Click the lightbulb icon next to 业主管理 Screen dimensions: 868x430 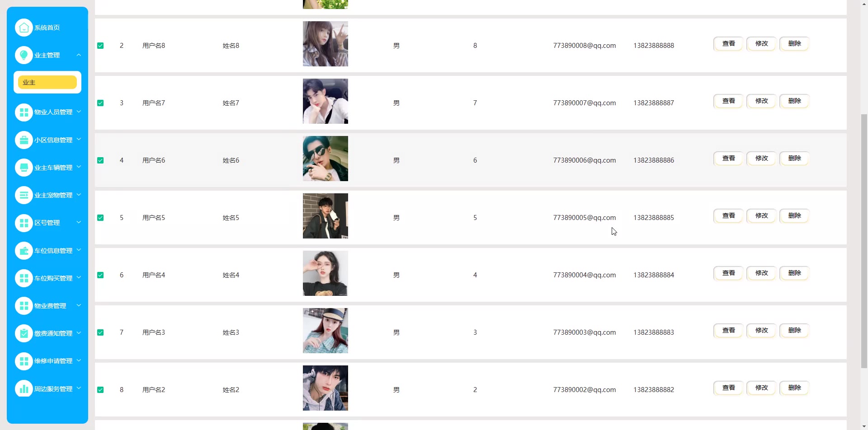(x=24, y=55)
